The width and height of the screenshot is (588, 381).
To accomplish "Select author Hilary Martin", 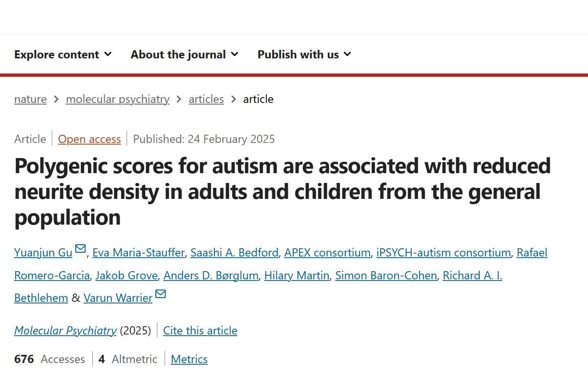I will coord(297,276).
